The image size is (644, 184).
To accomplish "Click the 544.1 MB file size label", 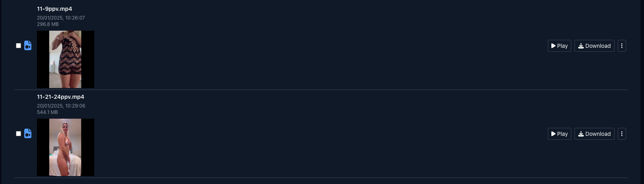I will pos(47,112).
